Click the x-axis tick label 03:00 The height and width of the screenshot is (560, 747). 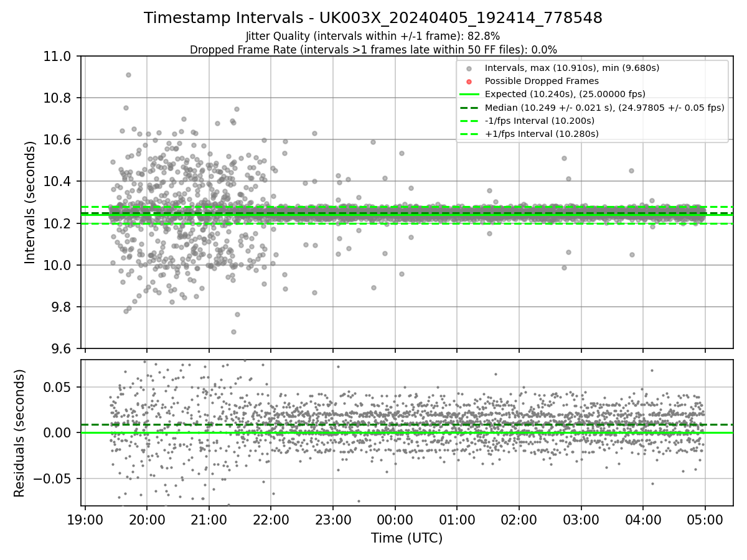point(581,519)
